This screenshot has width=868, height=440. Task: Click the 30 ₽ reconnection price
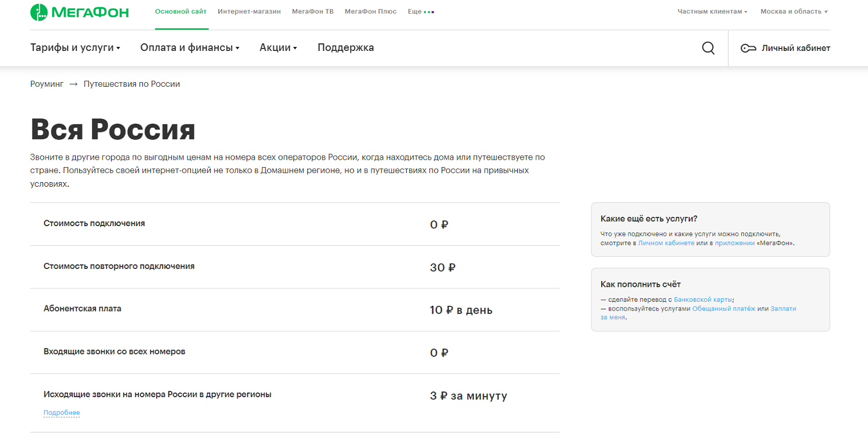[443, 268]
